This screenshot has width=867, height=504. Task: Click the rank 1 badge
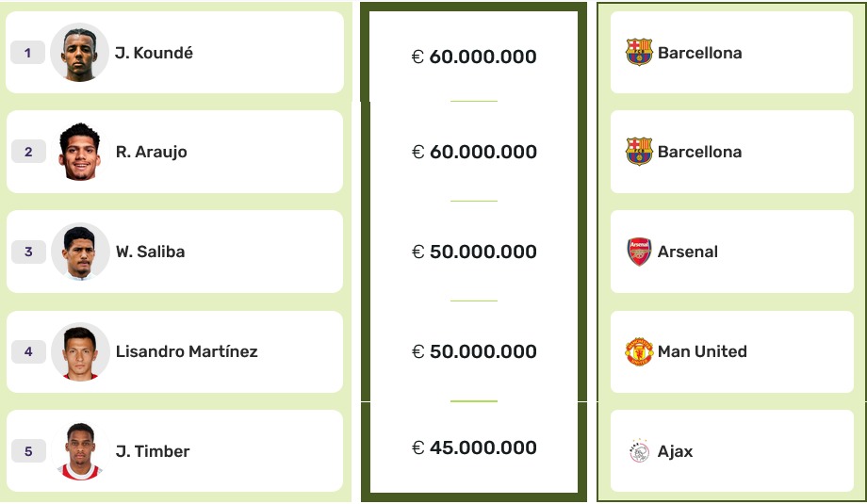tap(28, 53)
